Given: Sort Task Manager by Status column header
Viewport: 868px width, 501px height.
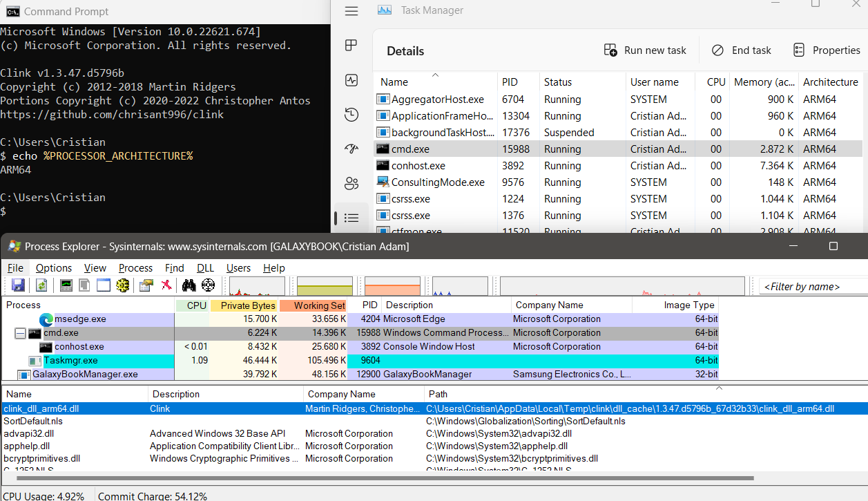Looking at the screenshot, I should tap(582, 82).
